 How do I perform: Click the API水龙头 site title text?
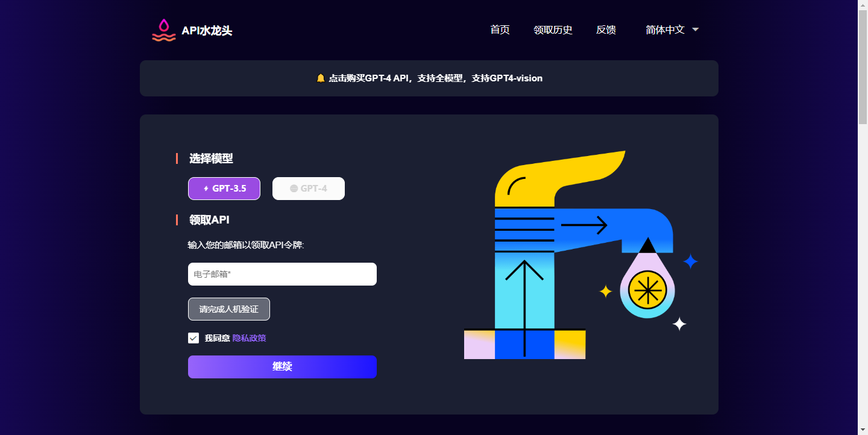coord(207,31)
